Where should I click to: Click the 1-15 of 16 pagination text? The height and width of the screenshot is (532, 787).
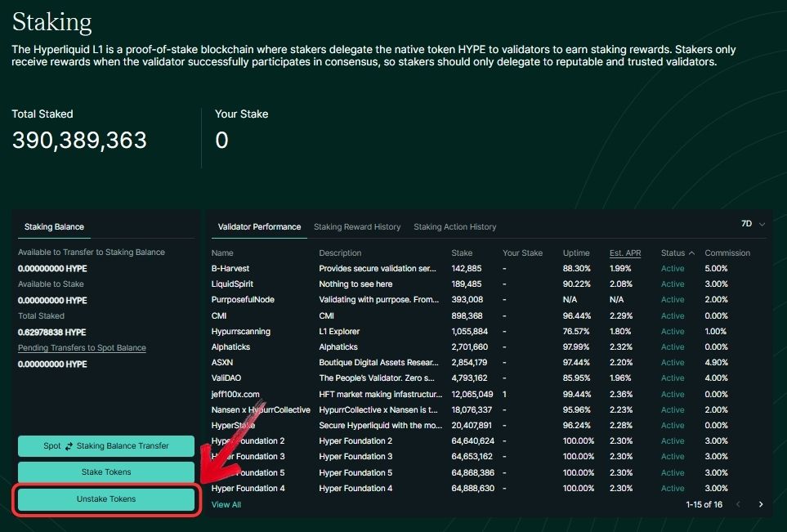point(704,504)
